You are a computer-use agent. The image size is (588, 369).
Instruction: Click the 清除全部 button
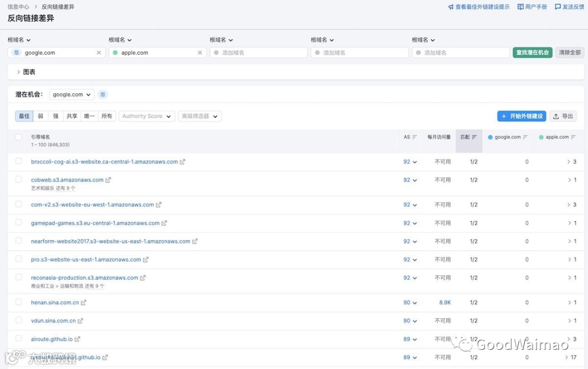point(569,52)
